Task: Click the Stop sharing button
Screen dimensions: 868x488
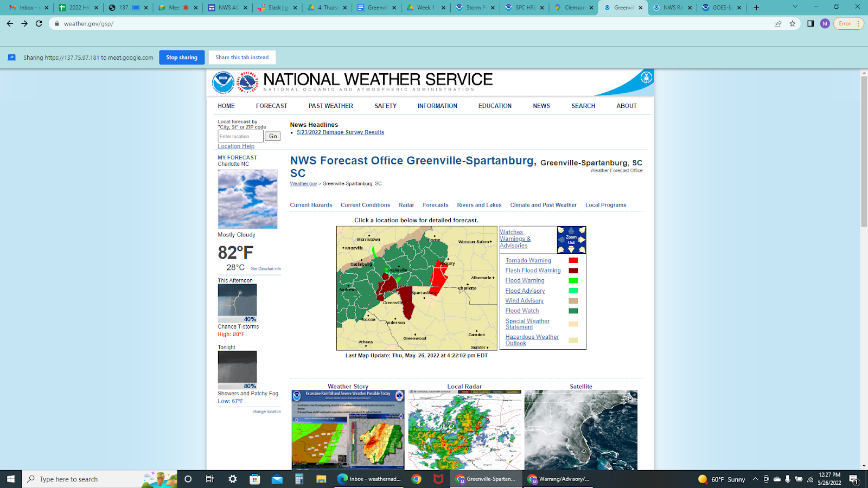Action: click(x=182, y=57)
